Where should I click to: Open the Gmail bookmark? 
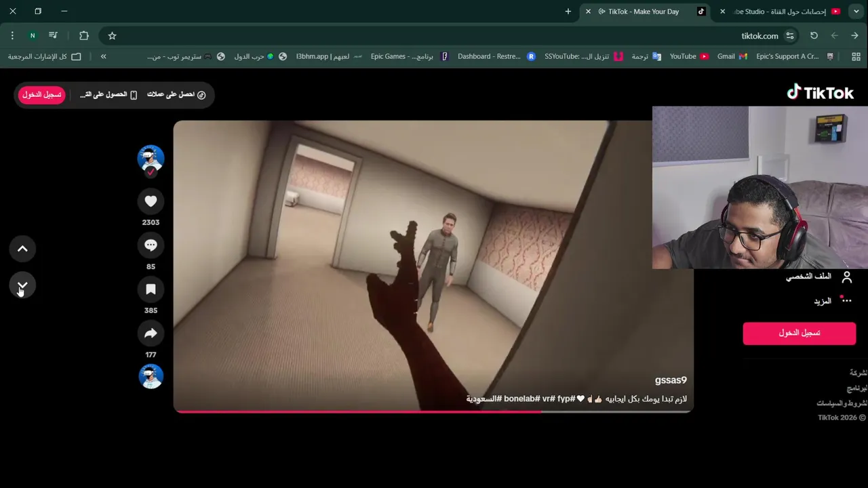732,57
